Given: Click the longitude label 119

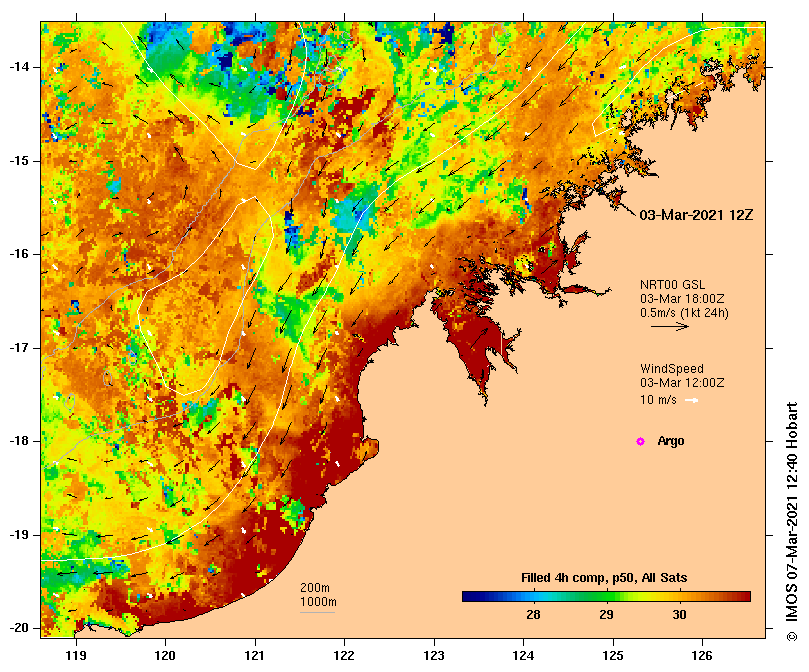Looking at the screenshot, I should coord(76,656).
